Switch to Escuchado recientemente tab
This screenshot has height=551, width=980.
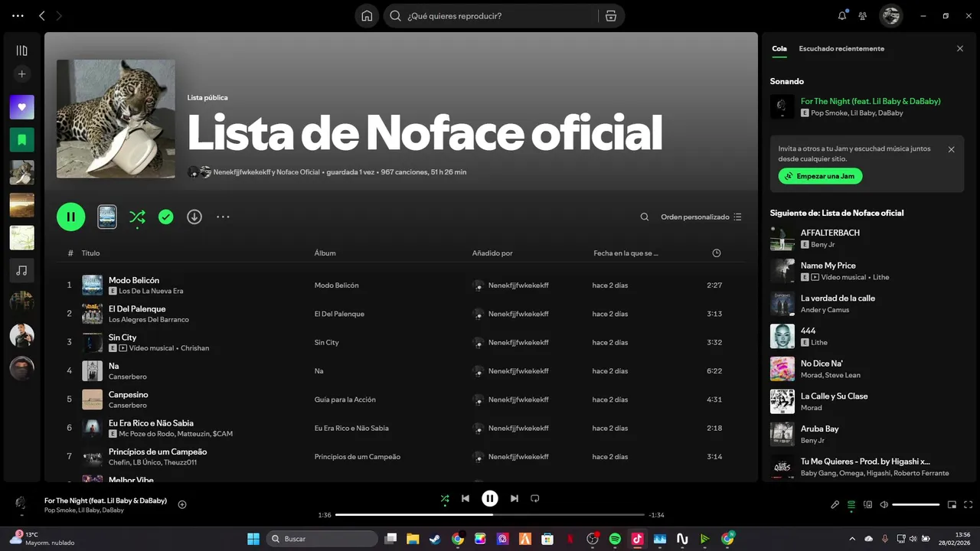841,48
